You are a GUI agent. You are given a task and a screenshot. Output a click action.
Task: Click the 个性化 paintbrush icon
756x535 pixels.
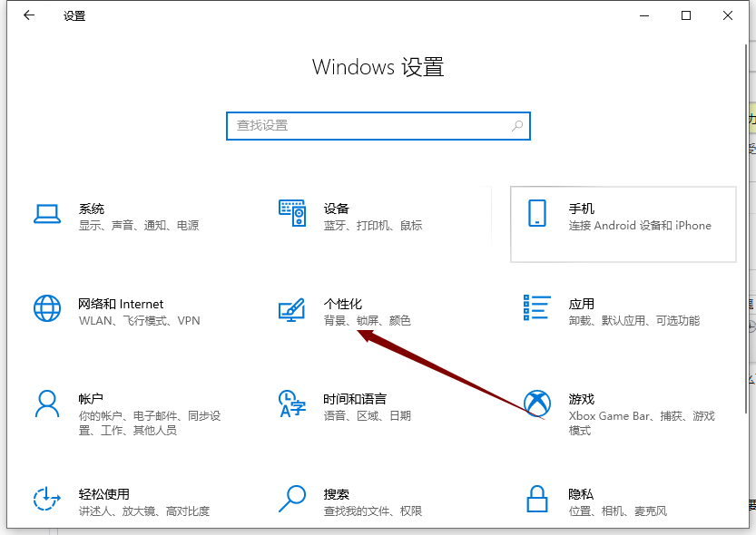pyautogui.click(x=291, y=311)
